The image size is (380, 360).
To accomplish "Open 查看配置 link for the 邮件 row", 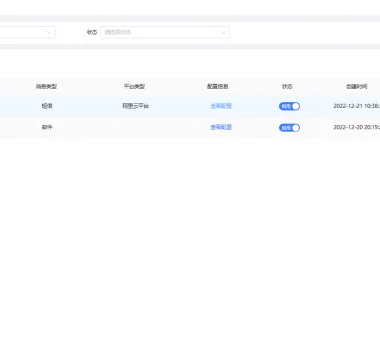I will pyautogui.click(x=221, y=127).
